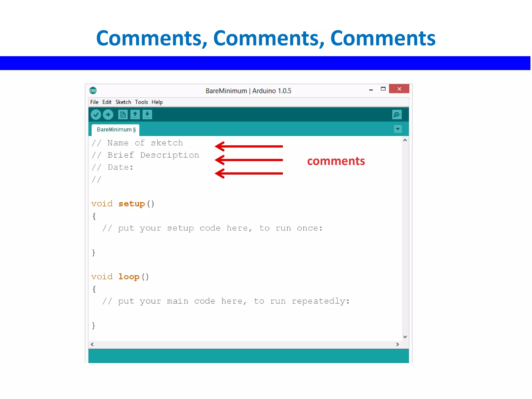Click the Upload arrow button
This screenshot has width=532, height=399.
click(108, 115)
